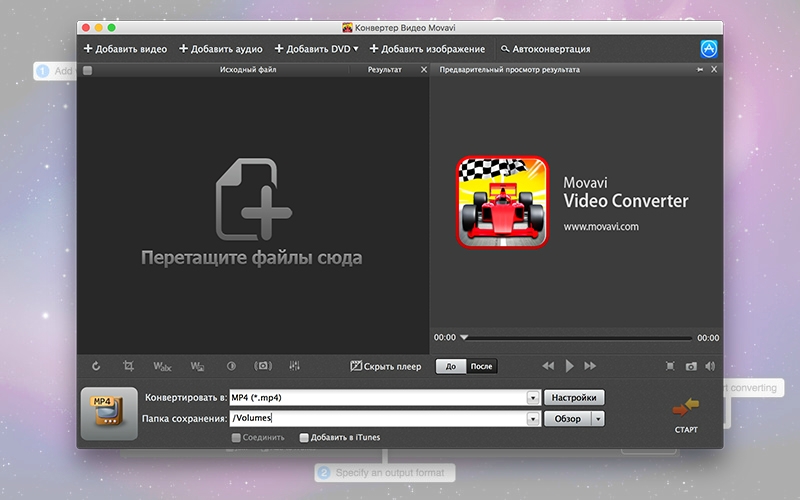Open the video stabilization tool icon
This screenshot has width=800, height=500.
(x=263, y=366)
